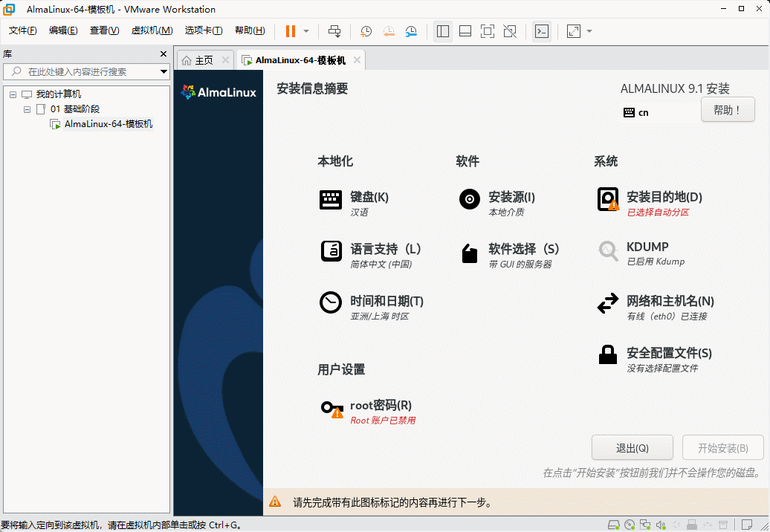
Task: Open the 虚拟机(M) menu
Action: tap(152, 30)
